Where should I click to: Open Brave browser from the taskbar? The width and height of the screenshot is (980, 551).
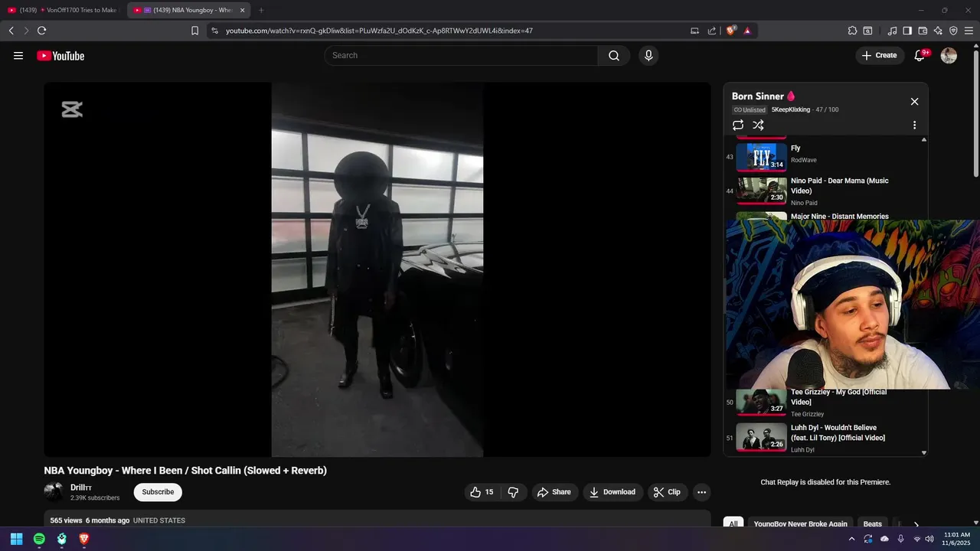pyautogui.click(x=84, y=539)
